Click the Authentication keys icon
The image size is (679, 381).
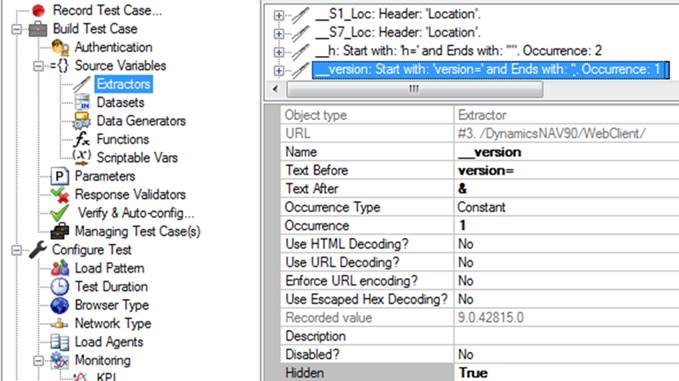[x=60, y=47]
